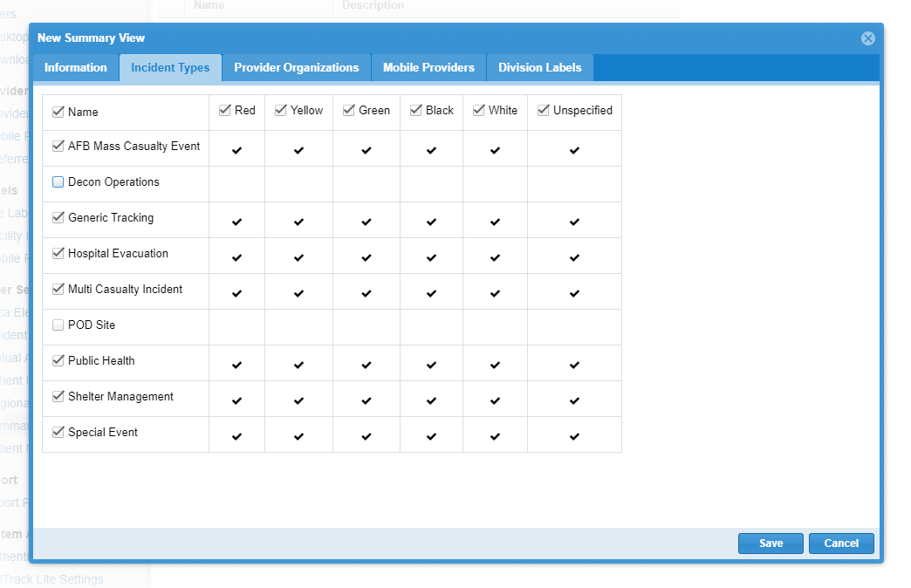
Task: Uncheck AFB Mass Casualty Event
Action: [58, 146]
